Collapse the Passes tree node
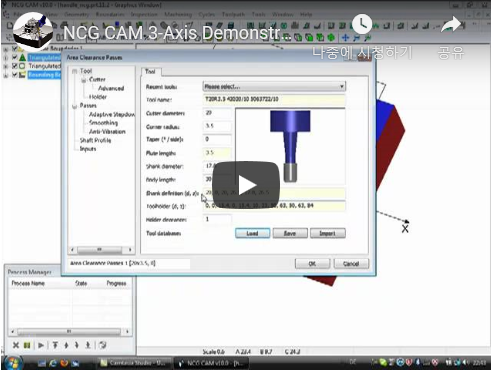 [x=74, y=106]
